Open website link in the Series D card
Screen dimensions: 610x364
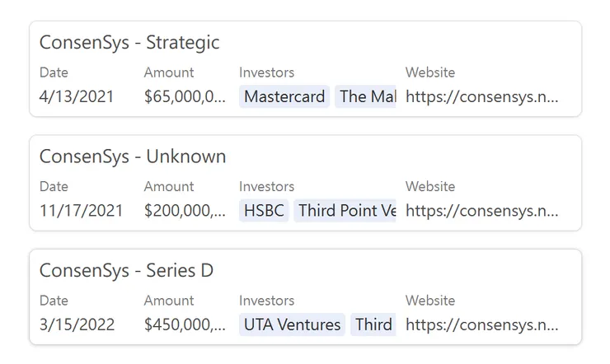click(x=481, y=324)
